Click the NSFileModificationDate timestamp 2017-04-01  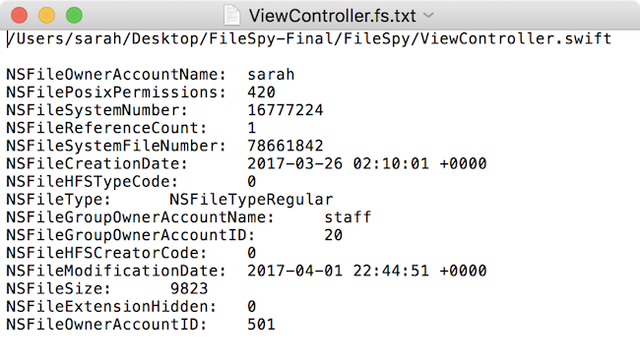(x=367, y=272)
